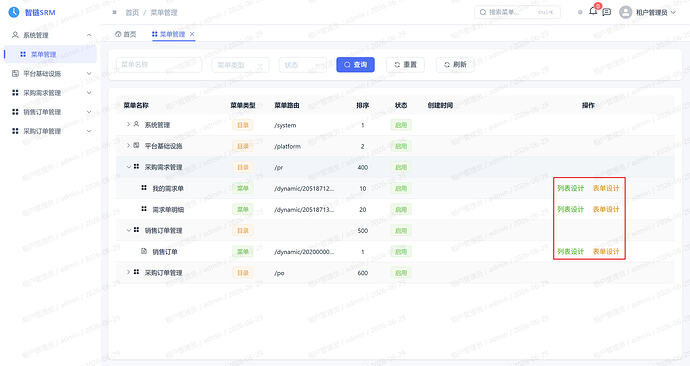Click the grid icon in table row 销售订单管理
This screenshot has width=690, height=366.
(x=136, y=230)
